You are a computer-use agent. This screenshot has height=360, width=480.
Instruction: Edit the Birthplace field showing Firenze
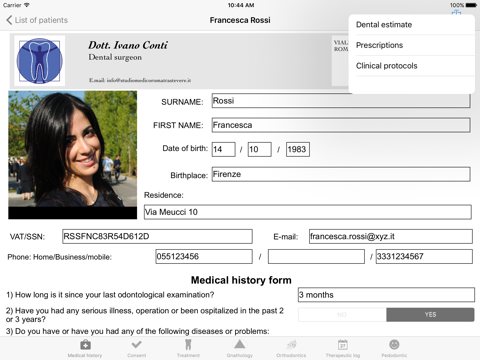341,174
